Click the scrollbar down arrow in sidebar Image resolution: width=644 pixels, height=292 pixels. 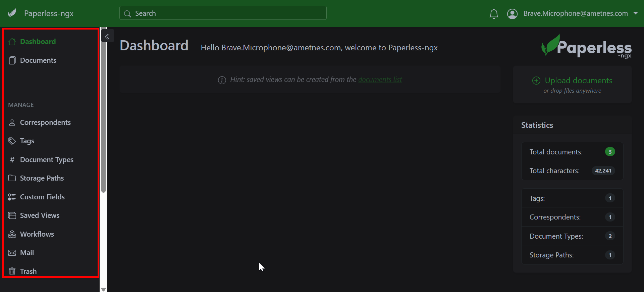tap(103, 289)
